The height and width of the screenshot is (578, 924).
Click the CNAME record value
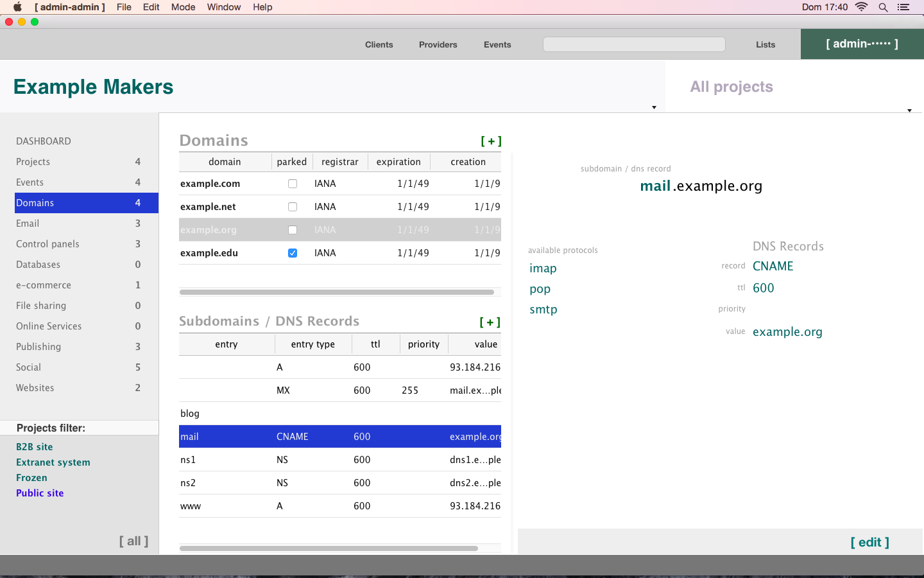click(773, 266)
